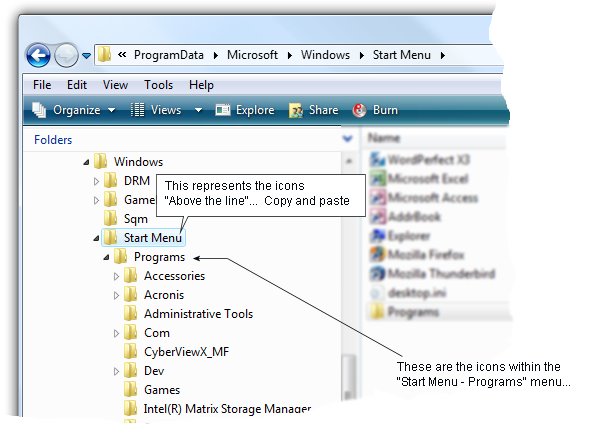
Task: Select Start Menu in the address path
Action: tap(401, 55)
